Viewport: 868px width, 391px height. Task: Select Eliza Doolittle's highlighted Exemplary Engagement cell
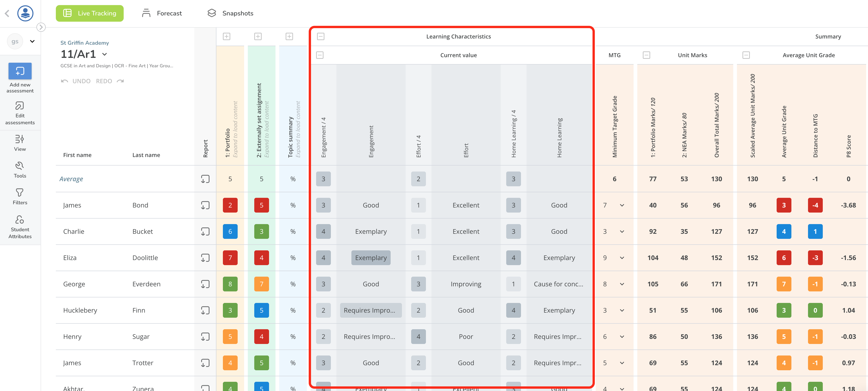[x=371, y=258]
